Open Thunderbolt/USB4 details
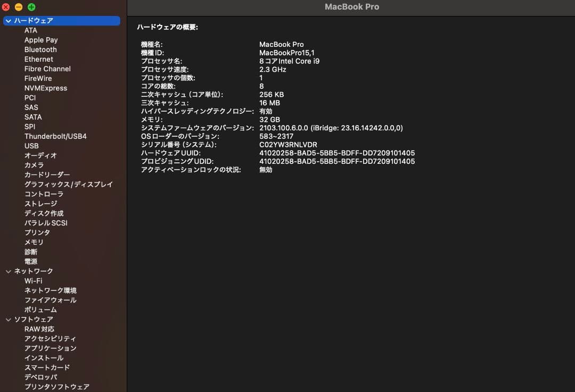575x392 pixels. point(55,136)
